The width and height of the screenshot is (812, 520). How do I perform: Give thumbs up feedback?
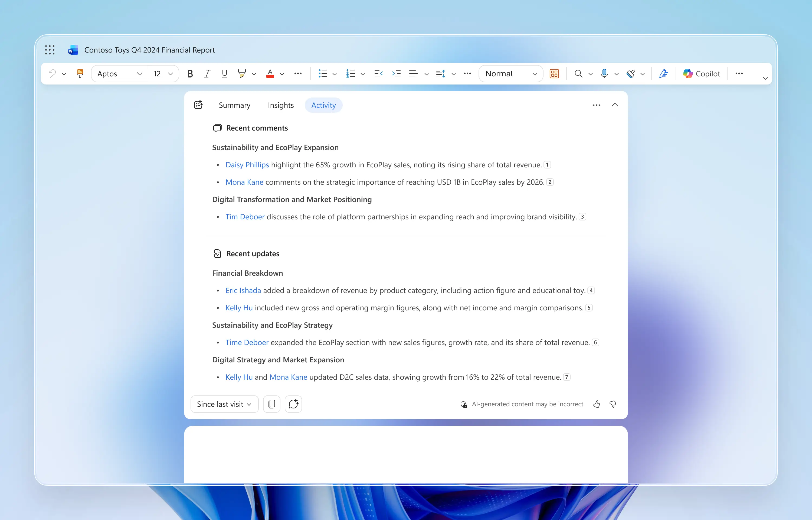tap(597, 404)
